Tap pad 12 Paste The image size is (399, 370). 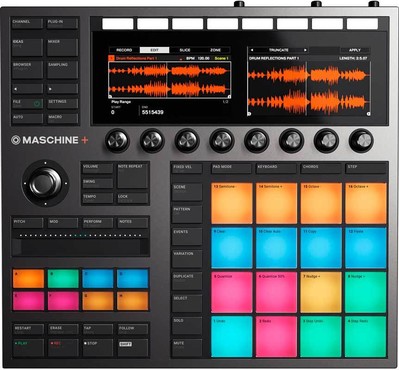click(x=366, y=248)
